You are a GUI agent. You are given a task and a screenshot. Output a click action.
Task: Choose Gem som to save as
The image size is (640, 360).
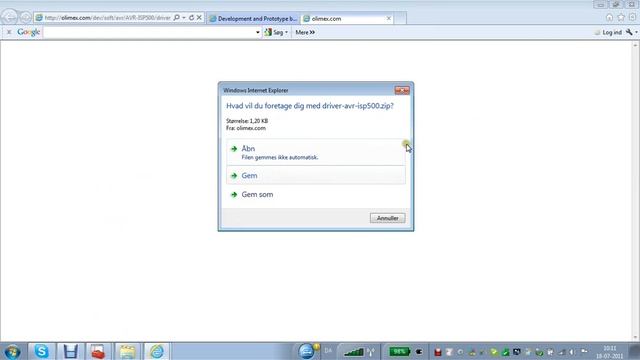pyautogui.click(x=316, y=195)
